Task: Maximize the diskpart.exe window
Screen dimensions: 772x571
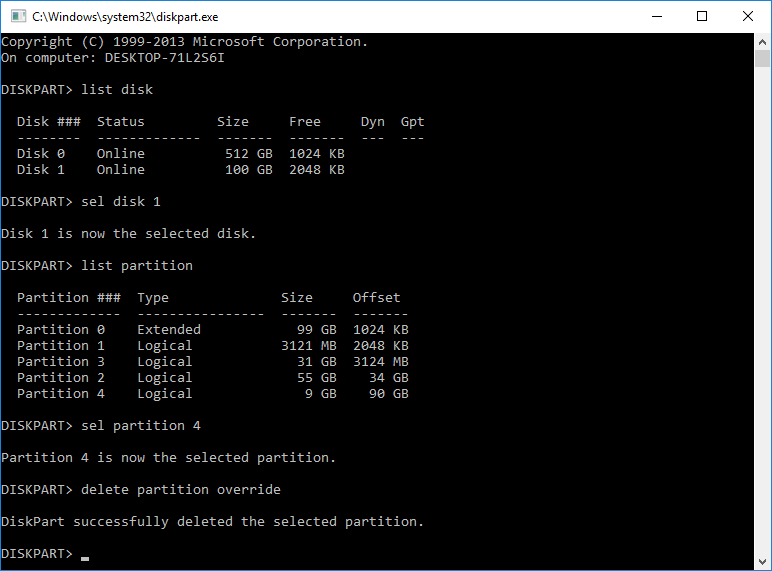Action: [702, 16]
